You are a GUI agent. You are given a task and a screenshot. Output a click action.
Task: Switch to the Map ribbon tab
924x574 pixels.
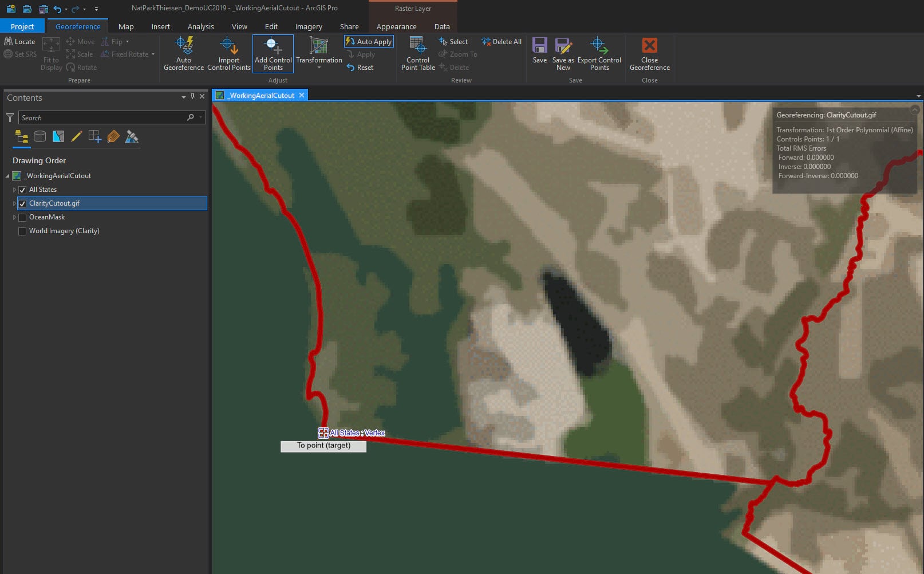[126, 26]
